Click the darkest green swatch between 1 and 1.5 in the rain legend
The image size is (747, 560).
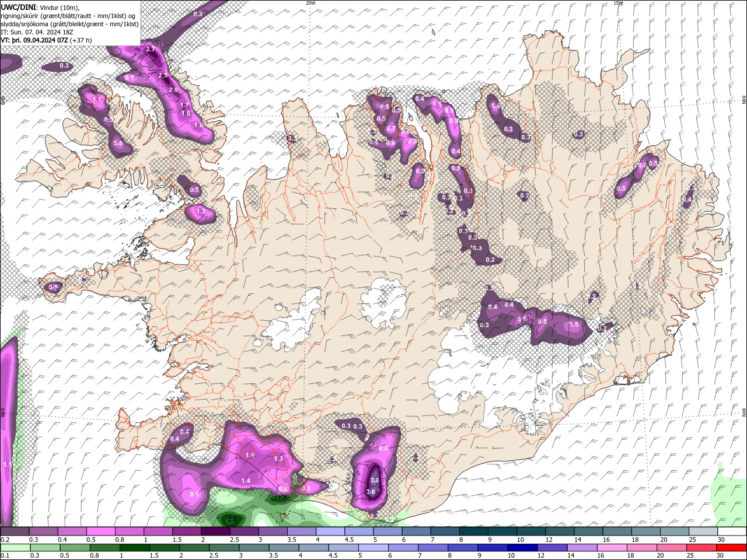134,548
